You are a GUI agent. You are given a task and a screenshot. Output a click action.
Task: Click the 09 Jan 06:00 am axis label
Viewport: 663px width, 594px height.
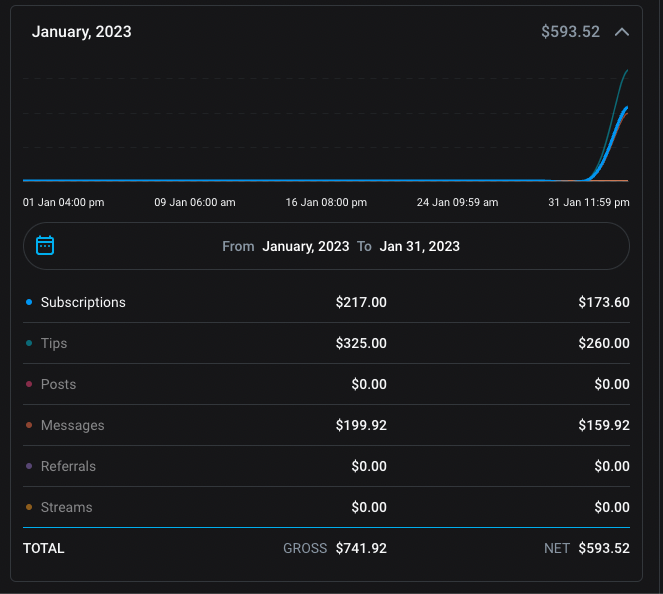tap(195, 203)
